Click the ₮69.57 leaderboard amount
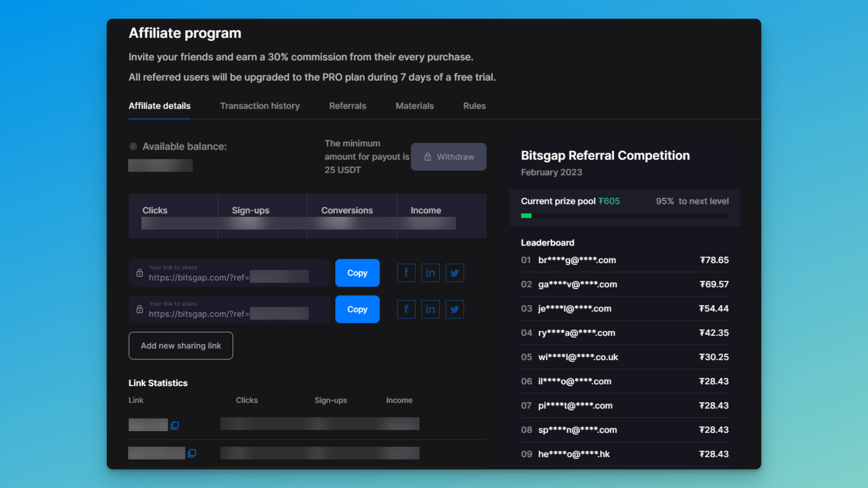 coord(714,284)
